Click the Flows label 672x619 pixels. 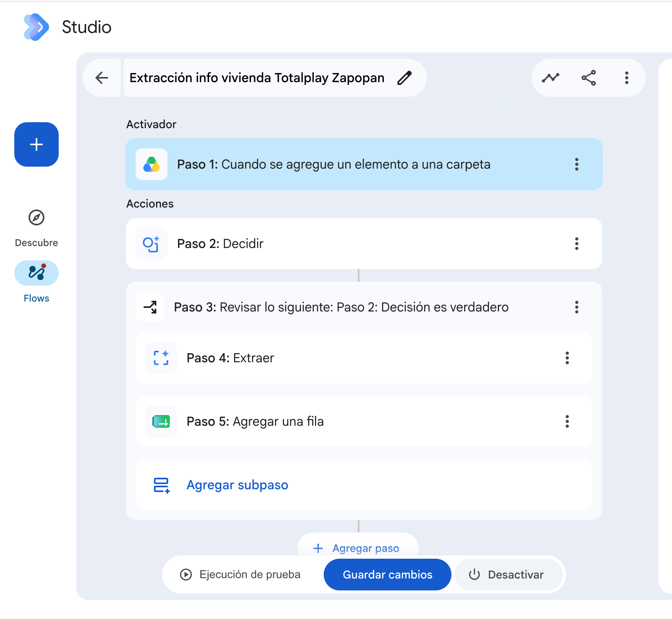(x=36, y=298)
